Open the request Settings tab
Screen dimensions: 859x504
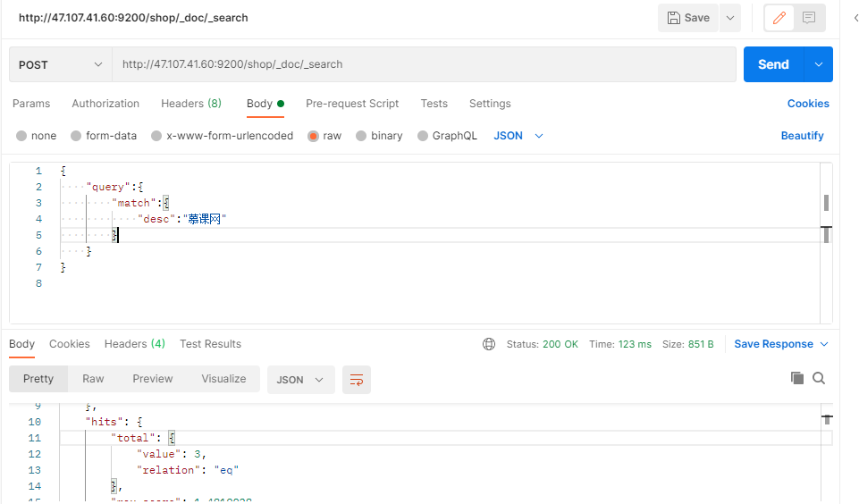click(490, 104)
